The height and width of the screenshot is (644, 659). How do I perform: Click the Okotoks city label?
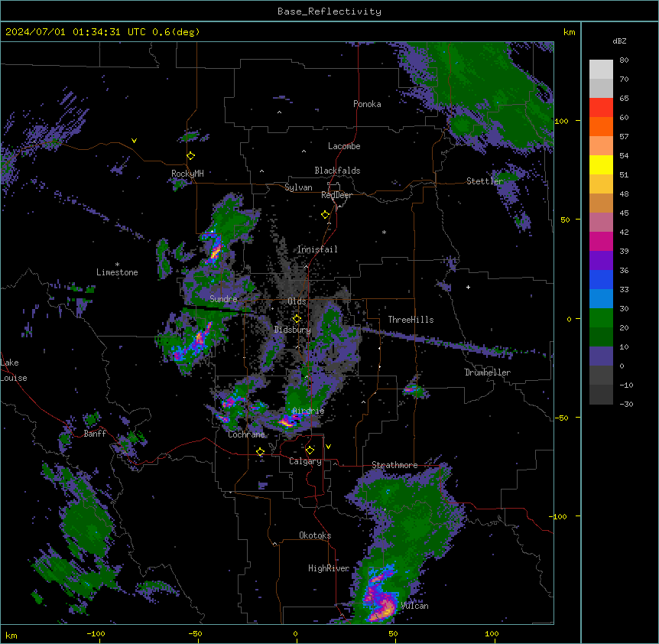tap(315, 535)
